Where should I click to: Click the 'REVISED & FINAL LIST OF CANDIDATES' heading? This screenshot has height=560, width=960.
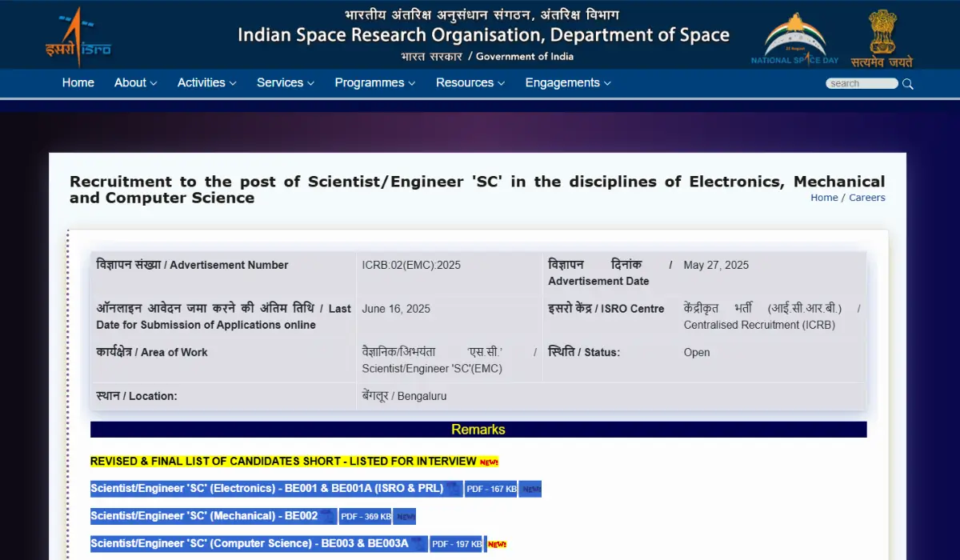[283, 462]
